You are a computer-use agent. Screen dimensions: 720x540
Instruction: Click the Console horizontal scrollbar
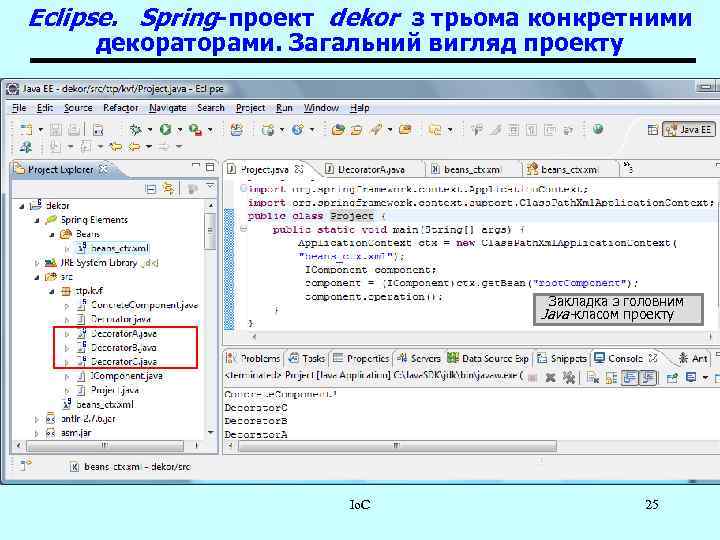(x=398, y=445)
